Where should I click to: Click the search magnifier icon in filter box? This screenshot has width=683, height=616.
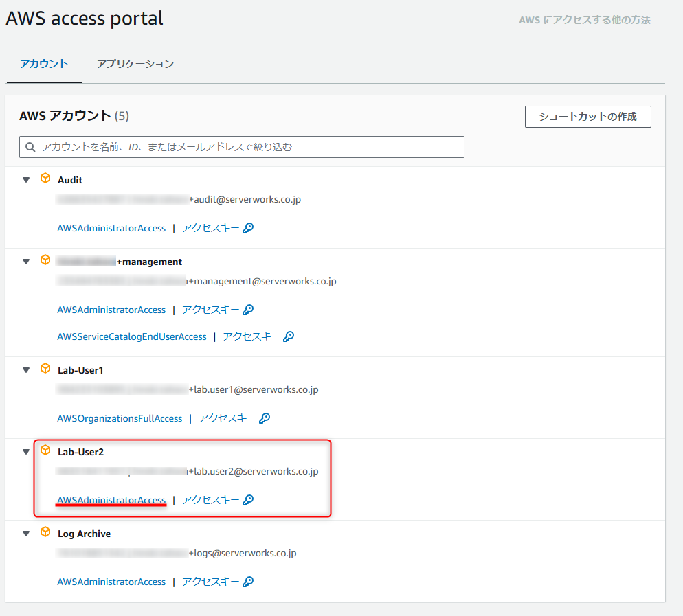[x=30, y=147]
